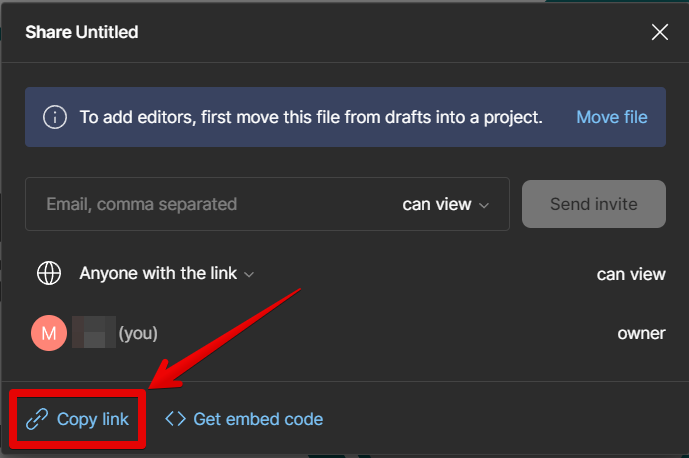Image resolution: width=689 pixels, height=458 pixels.
Task: Click the chevron beside the invite 'can view'
Action: point(484,205)
